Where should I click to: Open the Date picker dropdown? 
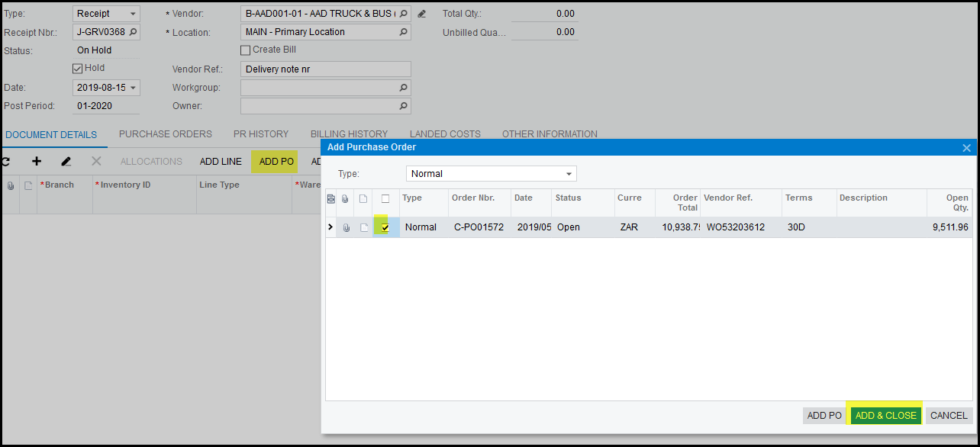pyautogui.click(x=134, y=88)
